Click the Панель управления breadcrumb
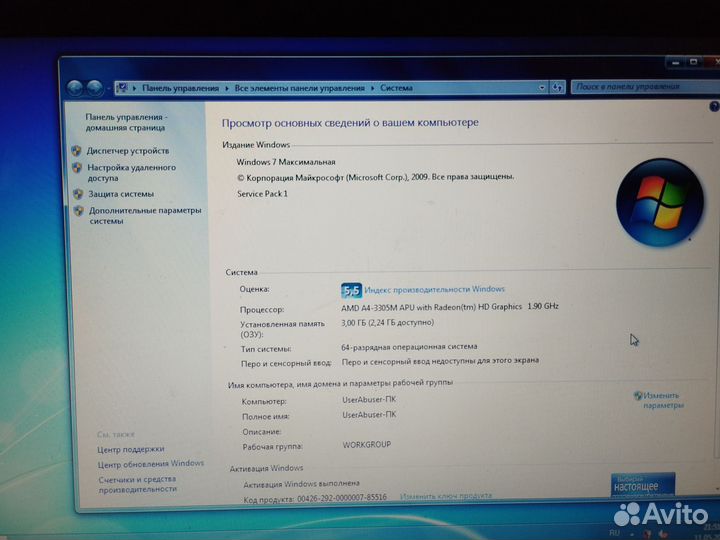This screenshot has height=540, width=720. pyautogui.click(x=180, y=88)
